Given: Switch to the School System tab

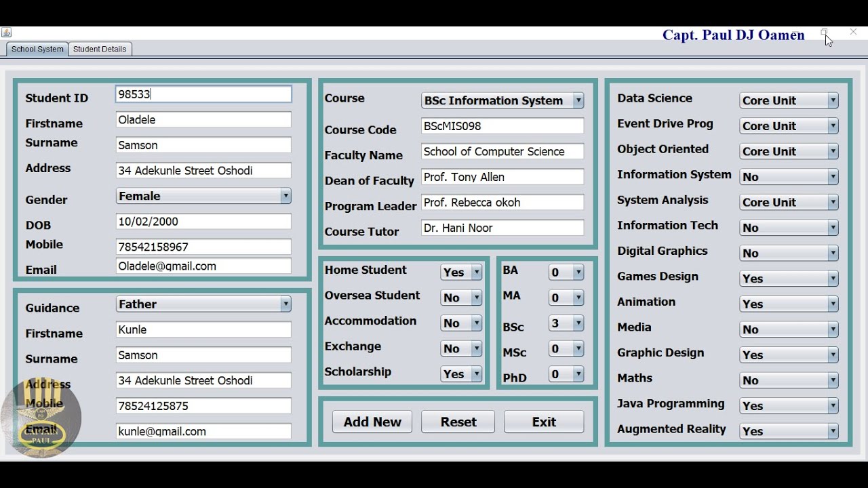Looking at the screenshot, I should pyautogui.click(x=37, y=49).
